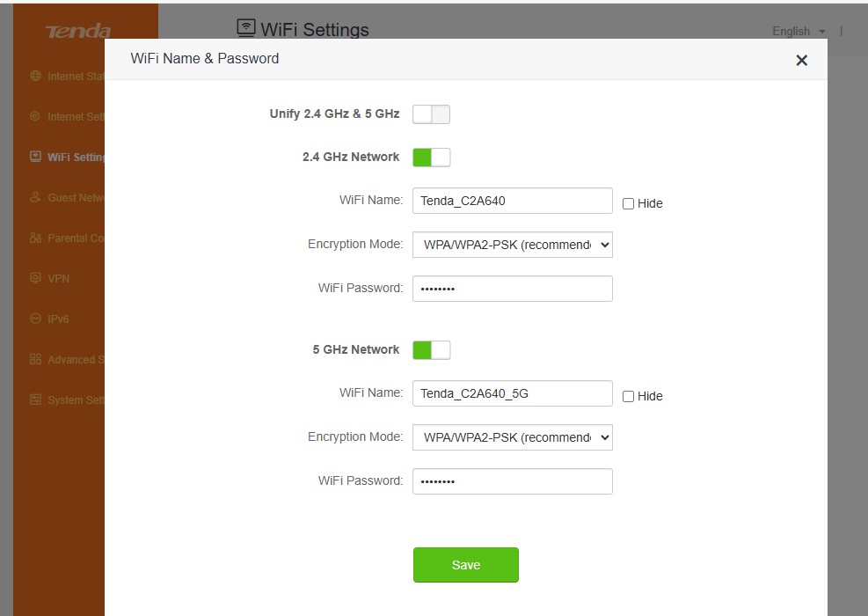This screenshot has height=616, width=868.
Task: Open the VPN sidebar icon
Action: tap(35, 278)
